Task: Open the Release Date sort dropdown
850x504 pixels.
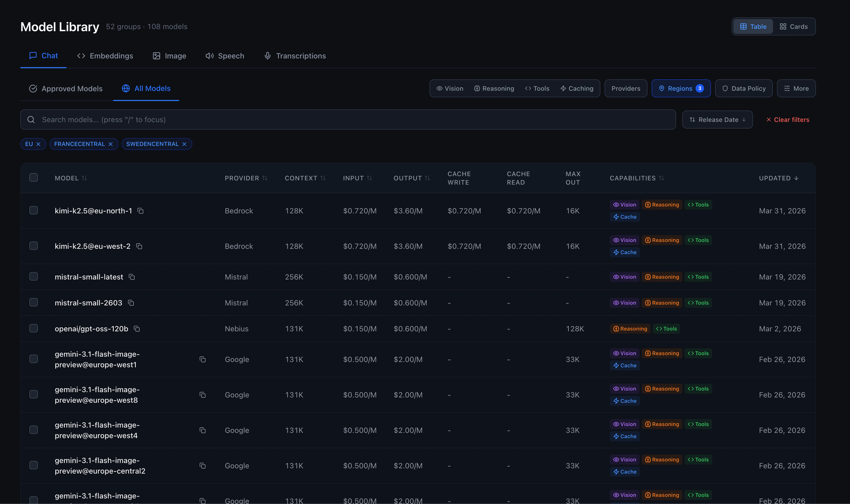Action: tap(717, 120)
